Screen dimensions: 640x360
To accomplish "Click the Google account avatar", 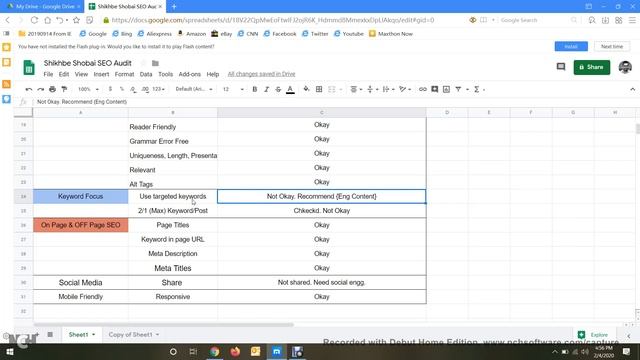I will coord(625,67).
